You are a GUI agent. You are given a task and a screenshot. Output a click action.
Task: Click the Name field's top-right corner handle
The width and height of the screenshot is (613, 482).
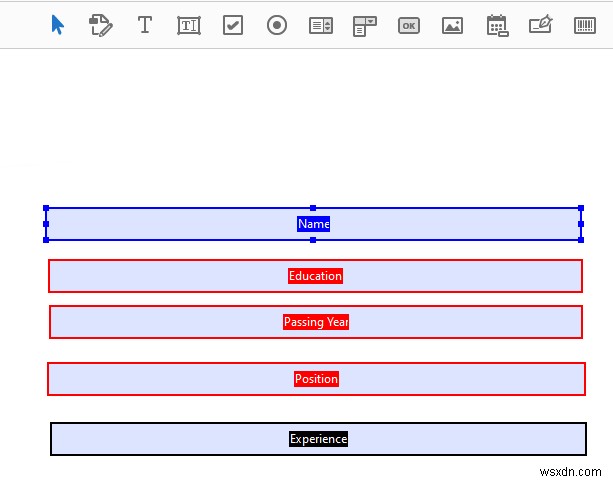(x=581, y=208)
